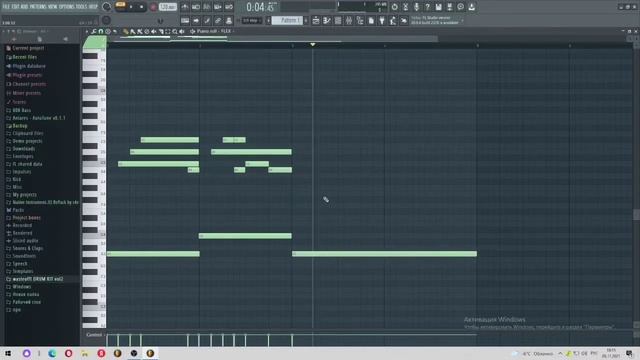Open the PATTERNS menu
640x360 pixels.
(38, 7)
